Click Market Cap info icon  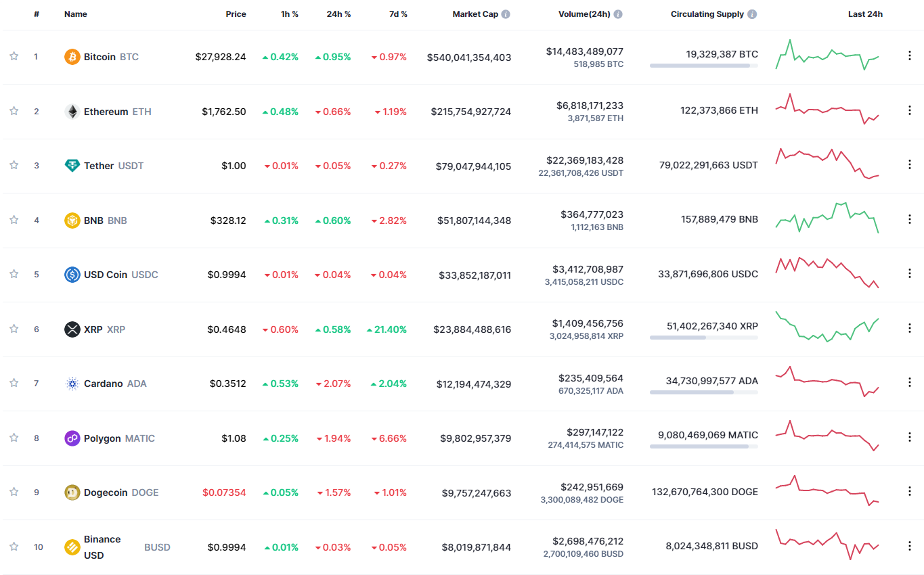click(x=506, y=14)
